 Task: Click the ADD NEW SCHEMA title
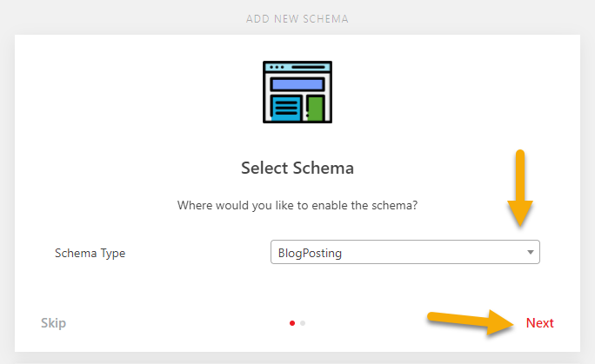pyautogui.click(x=297, y=18)
